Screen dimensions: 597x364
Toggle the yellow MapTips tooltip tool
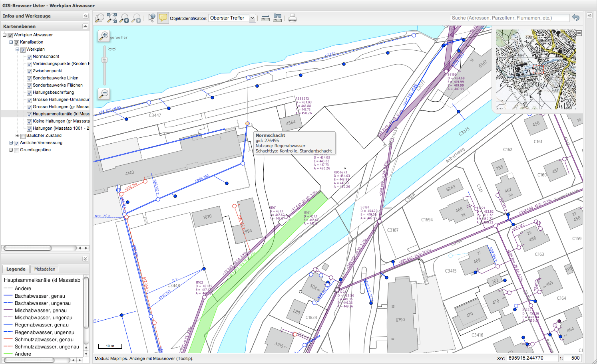click(x=163, y=18)
